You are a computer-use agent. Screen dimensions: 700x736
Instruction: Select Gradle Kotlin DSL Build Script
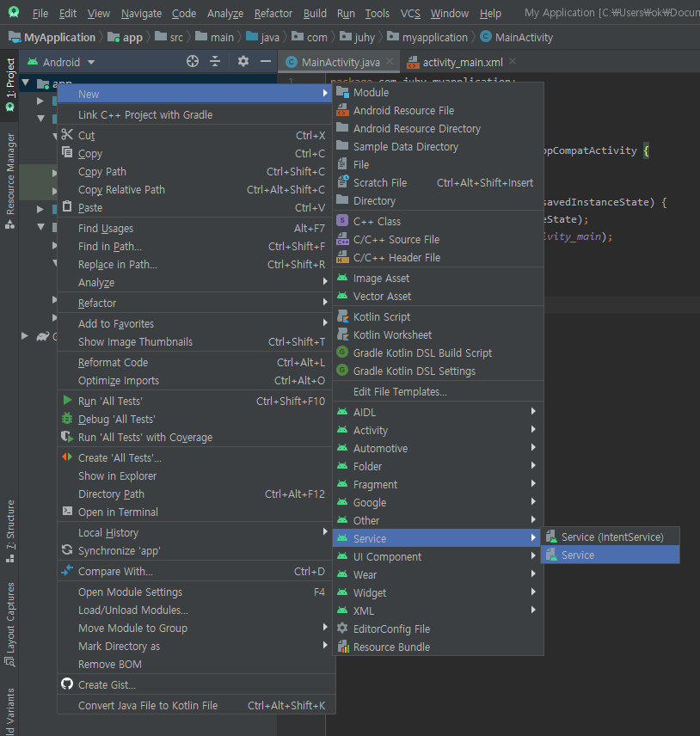tap(438, 353)
